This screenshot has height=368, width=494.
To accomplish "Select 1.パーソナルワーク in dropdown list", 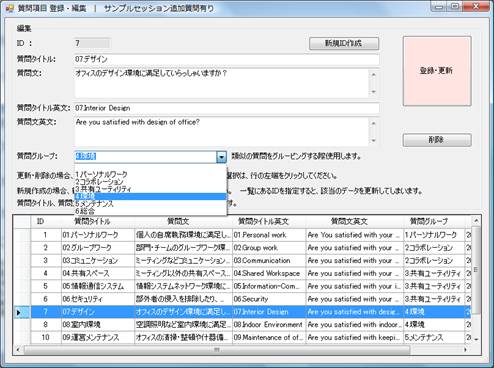I will tap(150, 174).
